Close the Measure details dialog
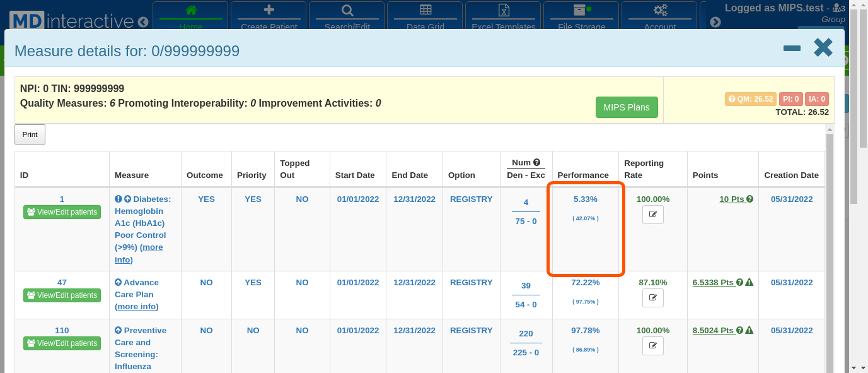The image size is (868, 373). pos(823,48)
